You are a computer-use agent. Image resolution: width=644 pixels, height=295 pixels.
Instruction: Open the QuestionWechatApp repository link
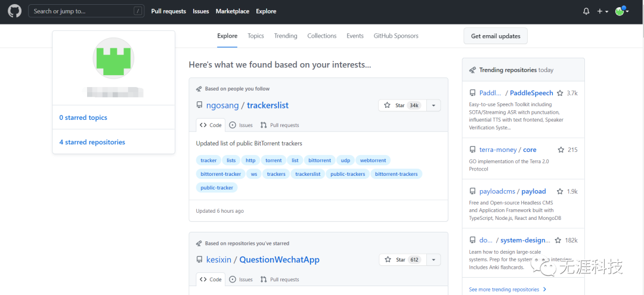pos(279,260)
